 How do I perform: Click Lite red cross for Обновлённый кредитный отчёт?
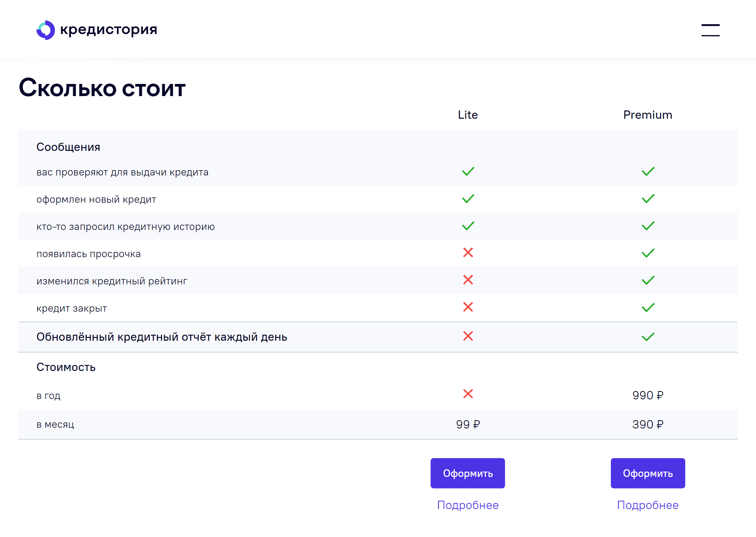pos(468,336)
